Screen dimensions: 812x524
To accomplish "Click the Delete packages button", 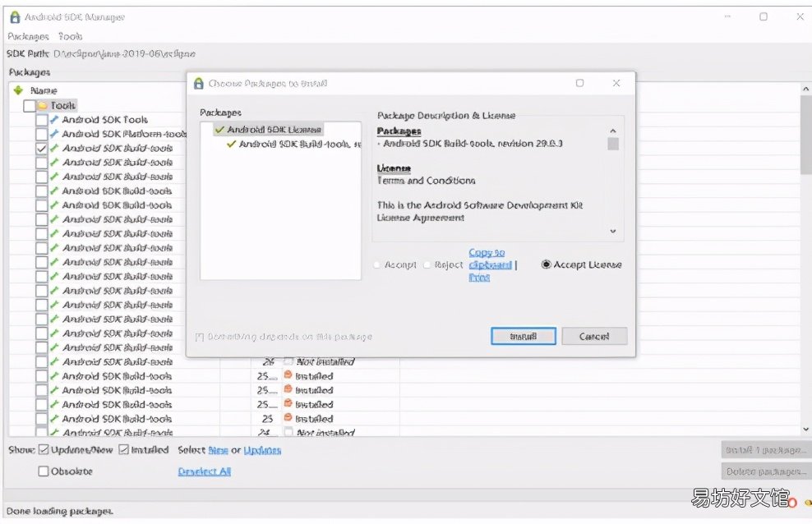I will point(765,471).
